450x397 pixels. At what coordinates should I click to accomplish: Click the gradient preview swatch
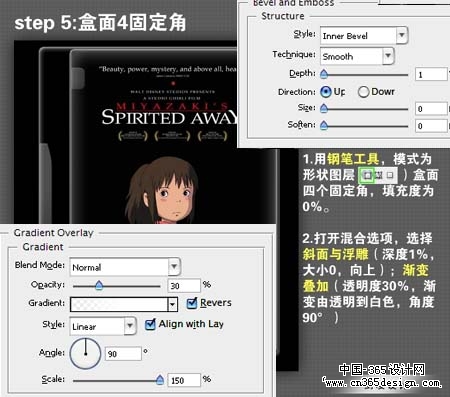tap(119, 304)
